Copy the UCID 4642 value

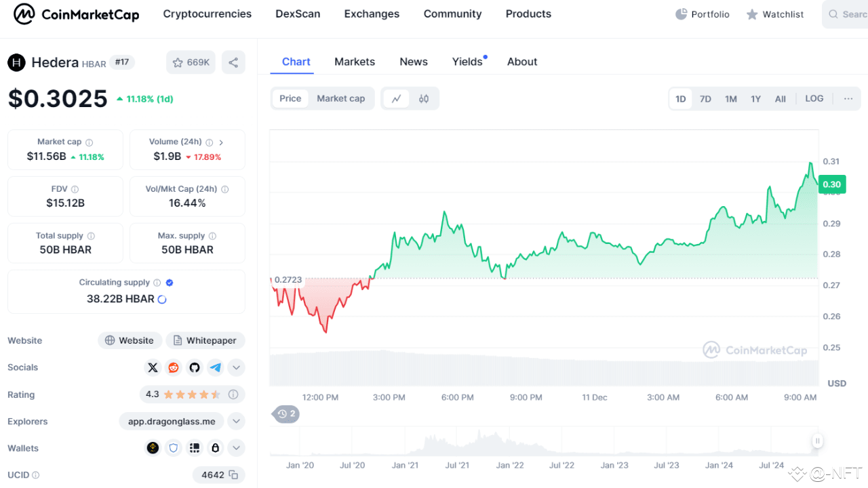(x=233, y=475)
